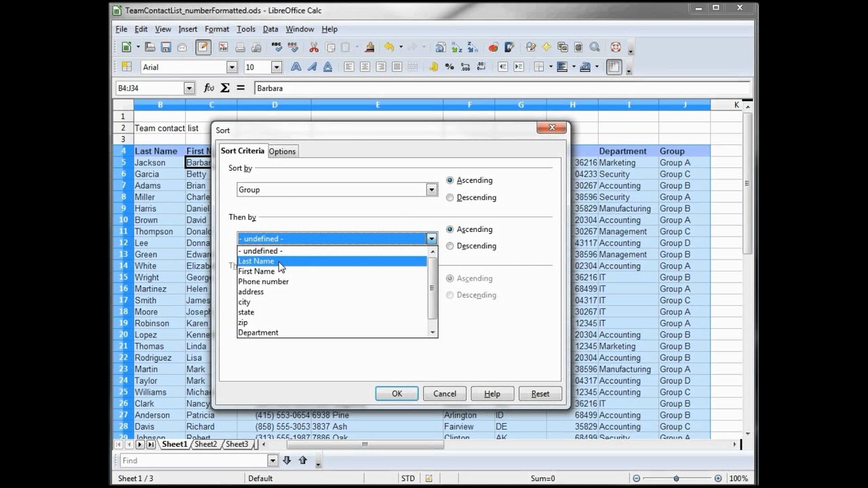Find next with the down arrow
Image resolution: width=868 pixels, height=488 pixels.
pos(287,460)
